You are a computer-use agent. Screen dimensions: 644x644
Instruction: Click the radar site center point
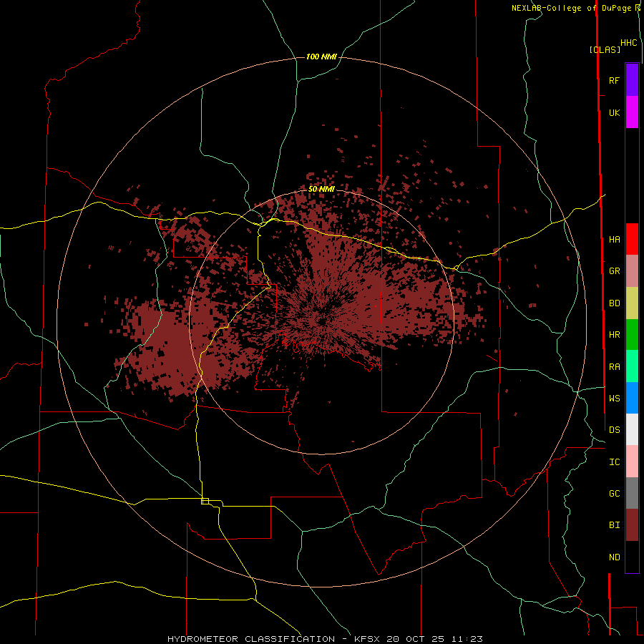pos(321,321)
